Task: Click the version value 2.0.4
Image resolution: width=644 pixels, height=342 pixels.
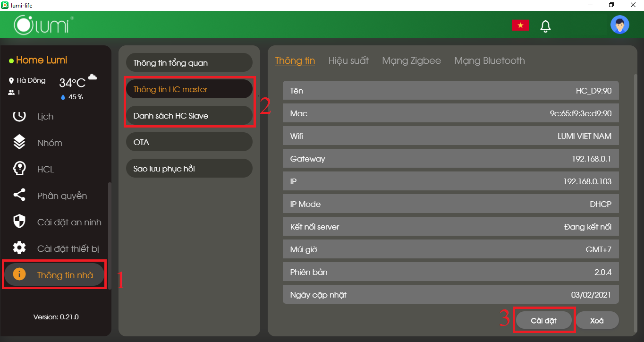Action: pyautogui.click(x=603, y=272)
